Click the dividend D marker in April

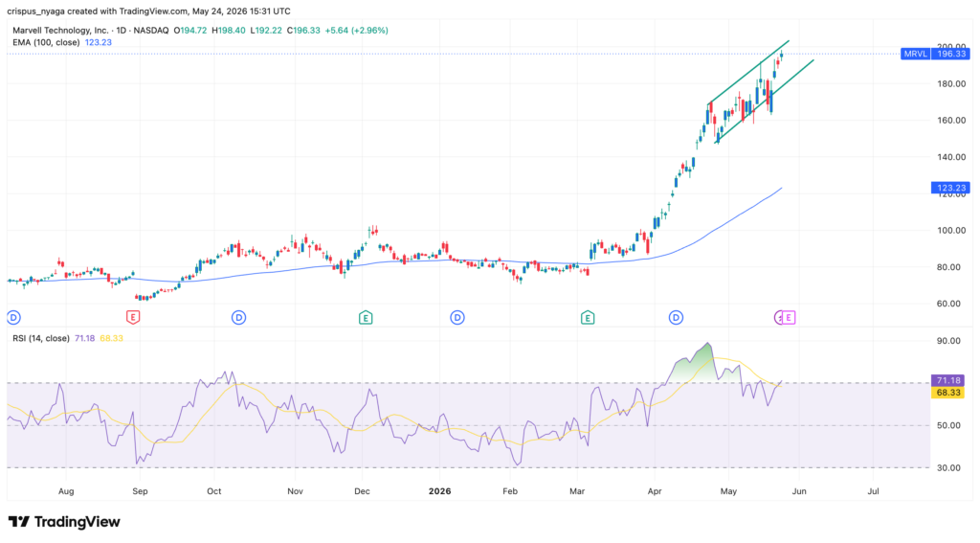(x=676, y=318)
